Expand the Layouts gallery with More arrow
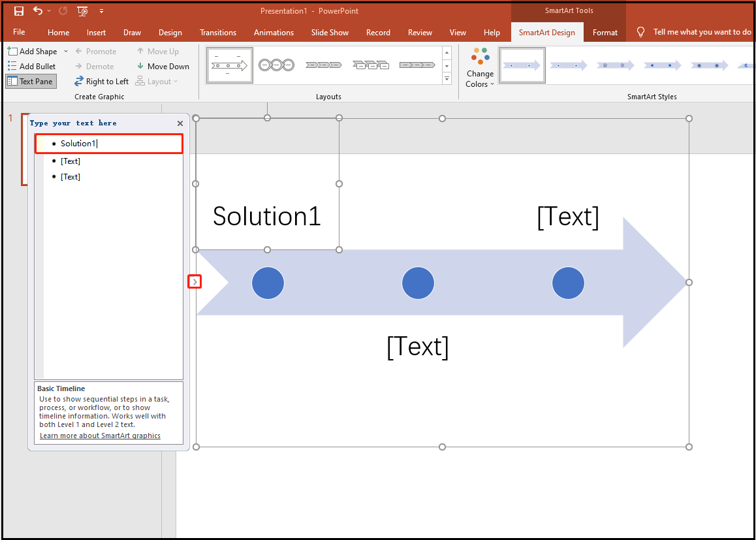 [x=447, y=78]
